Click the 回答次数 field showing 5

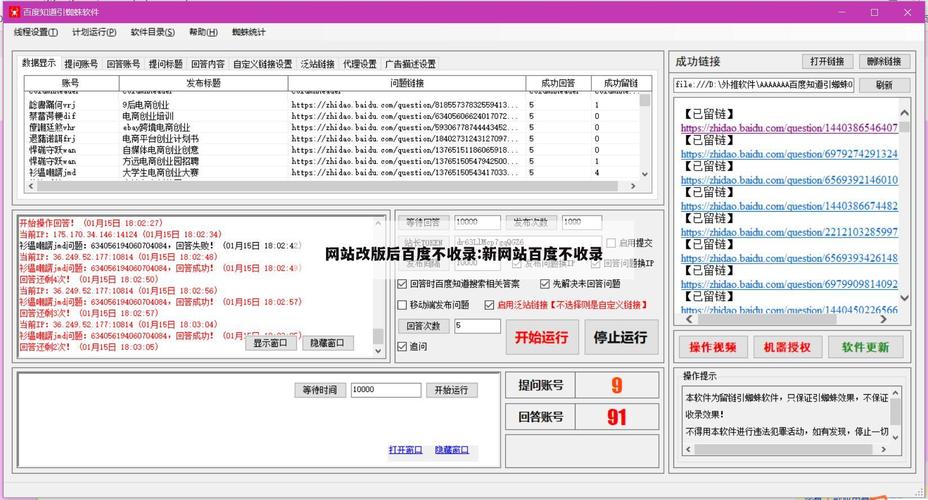click(x=478, y=326)
